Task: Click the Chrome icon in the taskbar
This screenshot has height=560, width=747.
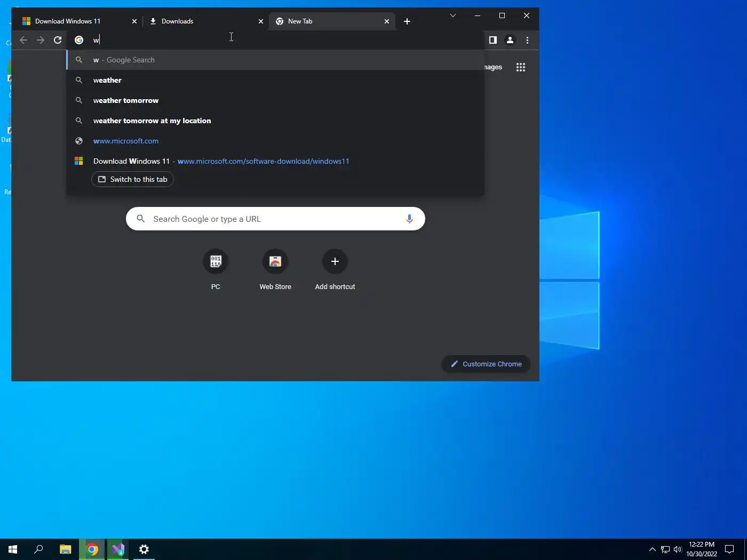Action: (x=92, y=549)
